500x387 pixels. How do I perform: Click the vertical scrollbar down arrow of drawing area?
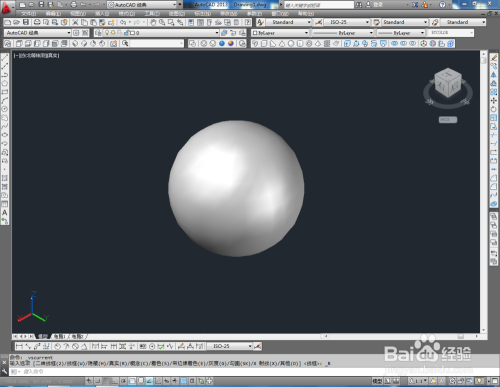coord(484,330)
